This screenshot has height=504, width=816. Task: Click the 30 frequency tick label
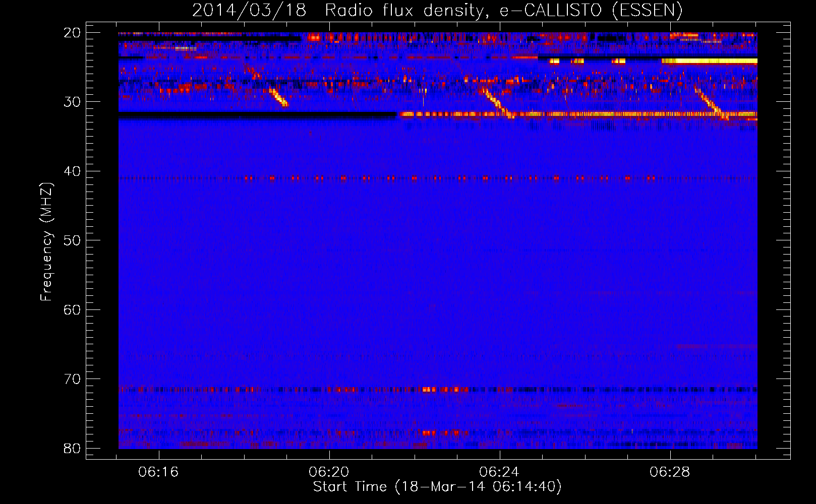pos(72,102)
